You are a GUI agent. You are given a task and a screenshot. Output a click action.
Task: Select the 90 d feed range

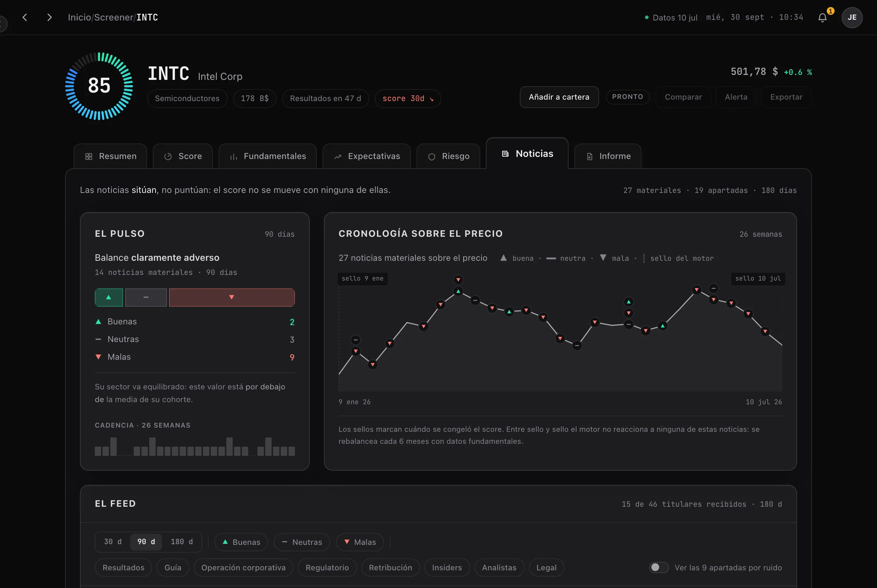tap(146, 542)
